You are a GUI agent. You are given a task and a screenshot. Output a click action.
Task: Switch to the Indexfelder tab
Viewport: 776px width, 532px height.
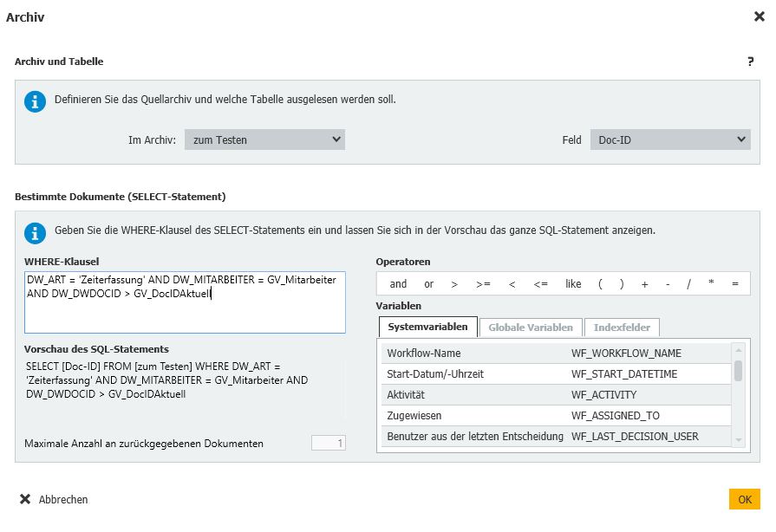[623, 328]
